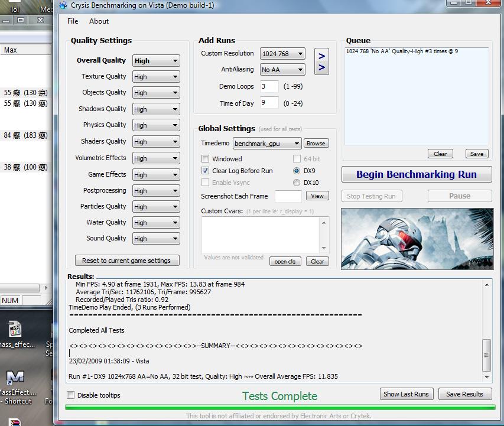Enable the Disable tooltips checkbox

pyautogui.click(x=71, y=395)
